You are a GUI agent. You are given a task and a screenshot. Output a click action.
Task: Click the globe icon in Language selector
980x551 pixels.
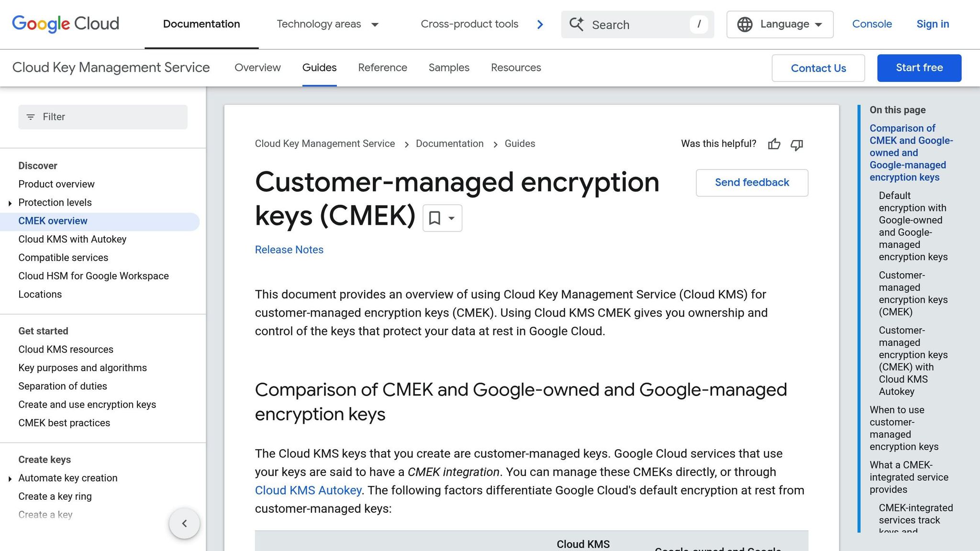(745, 24)
